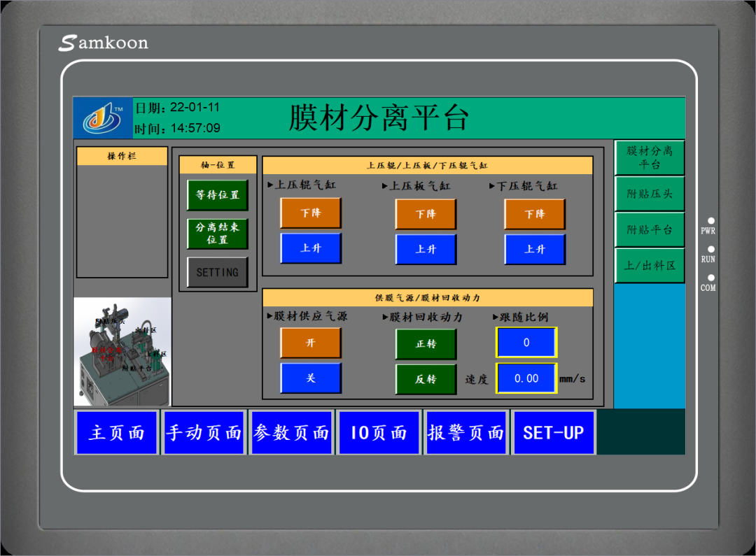Turn on 膜材供应气源 with 开 button

[x=311, y=343]
